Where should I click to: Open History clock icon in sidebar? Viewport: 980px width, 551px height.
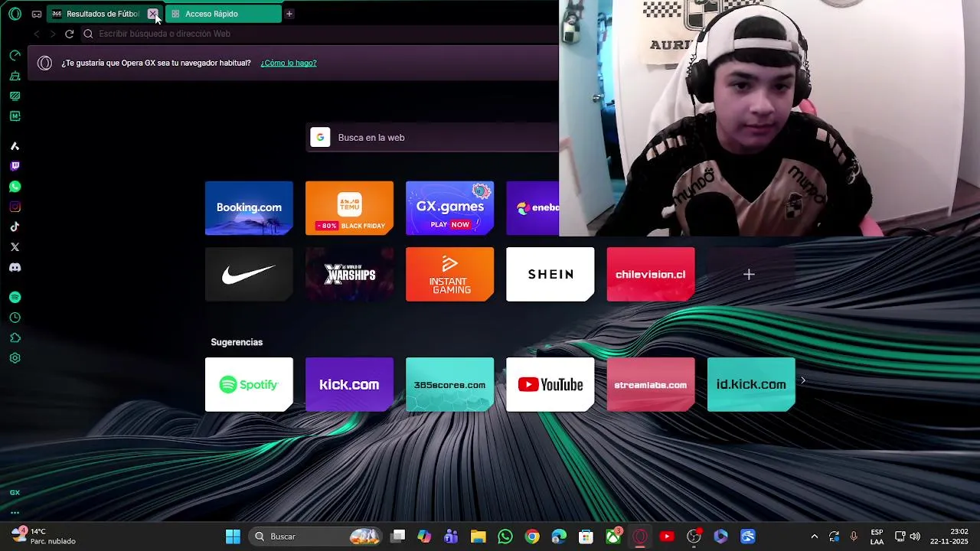[x=15, y=318]
